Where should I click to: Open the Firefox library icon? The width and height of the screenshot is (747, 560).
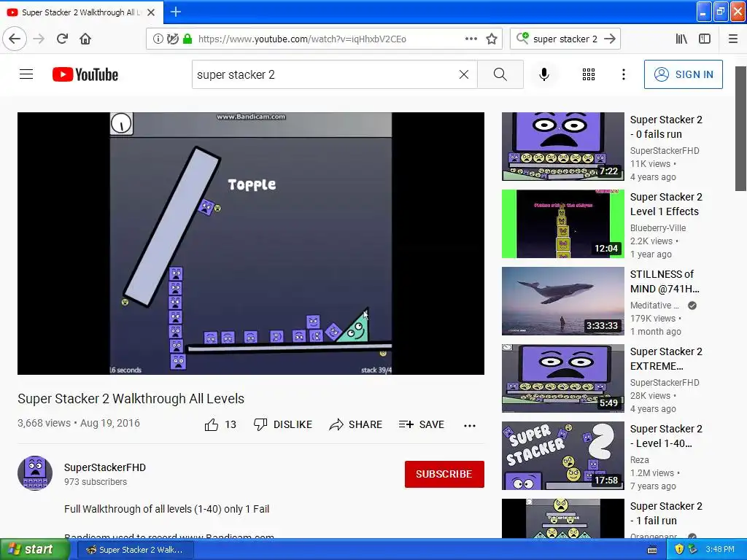681,39
